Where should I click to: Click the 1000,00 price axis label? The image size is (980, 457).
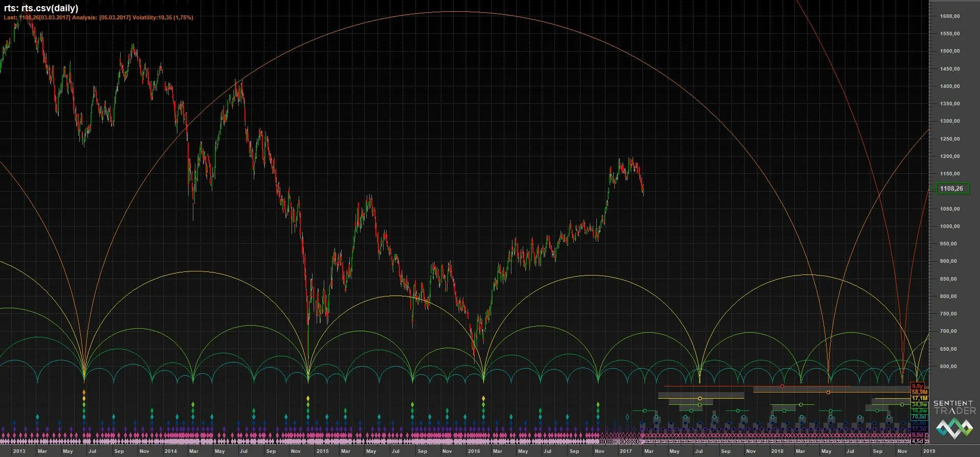[x=950, y=226]
